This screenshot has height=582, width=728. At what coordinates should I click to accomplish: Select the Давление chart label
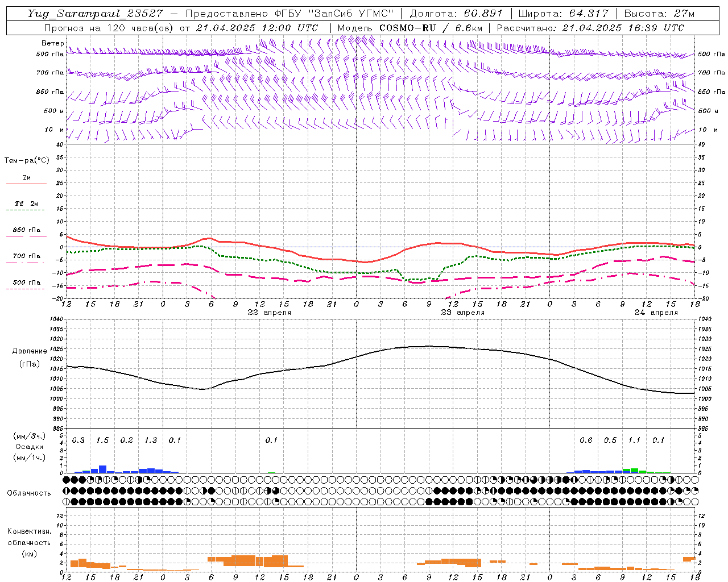30,351
